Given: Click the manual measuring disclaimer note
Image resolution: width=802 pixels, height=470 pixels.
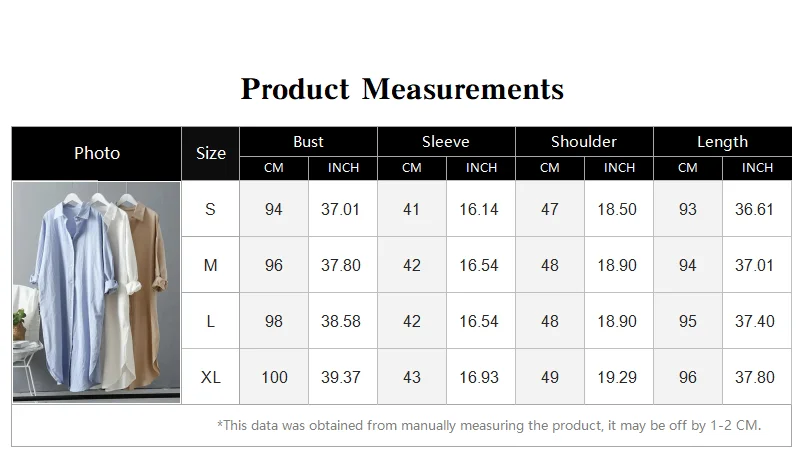Looking at the screenshot, I should [489, 426].
